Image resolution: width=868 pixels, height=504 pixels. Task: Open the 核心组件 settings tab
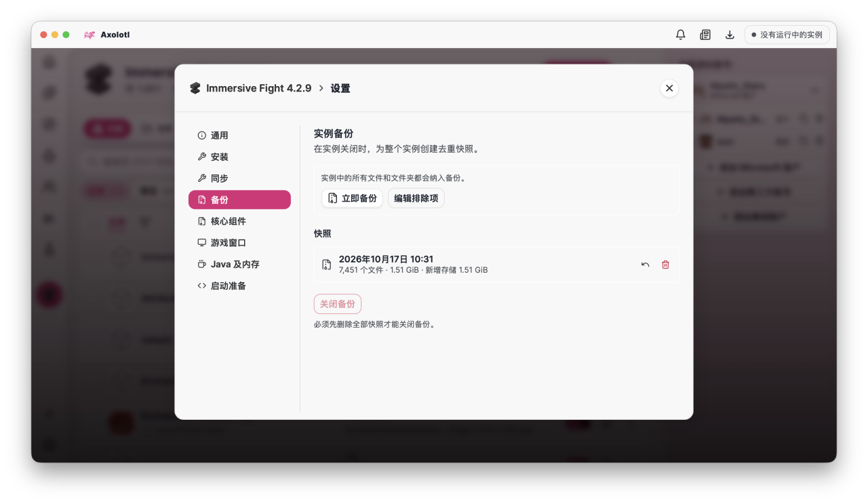click(x=239, y=221)
